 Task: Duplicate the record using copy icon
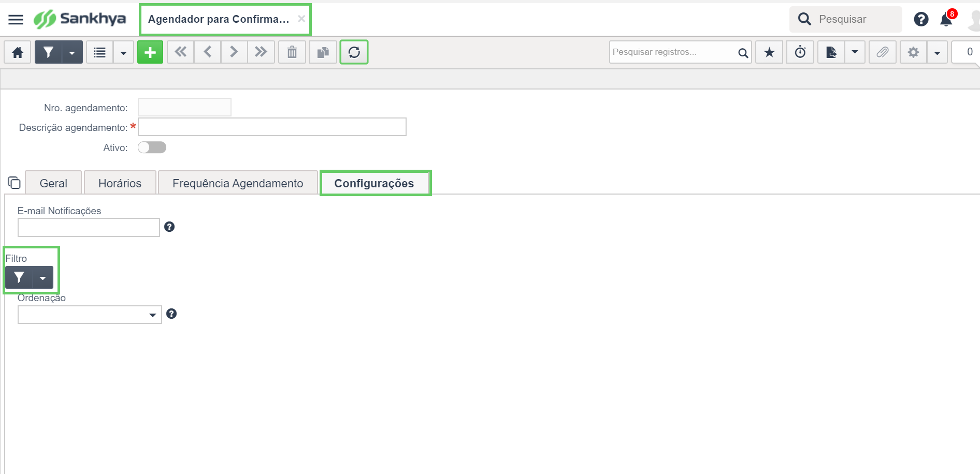click(323, 52)
